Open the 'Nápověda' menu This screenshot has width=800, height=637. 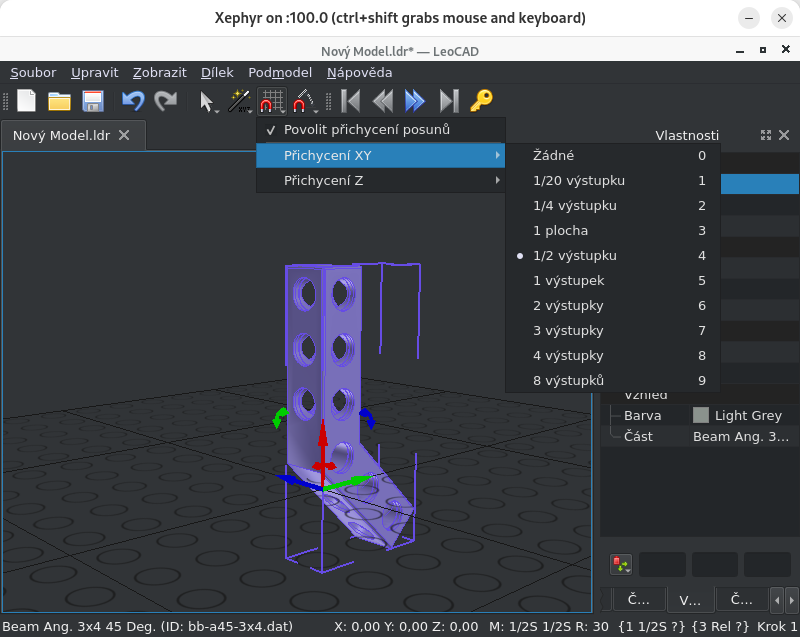click(359, 72)
